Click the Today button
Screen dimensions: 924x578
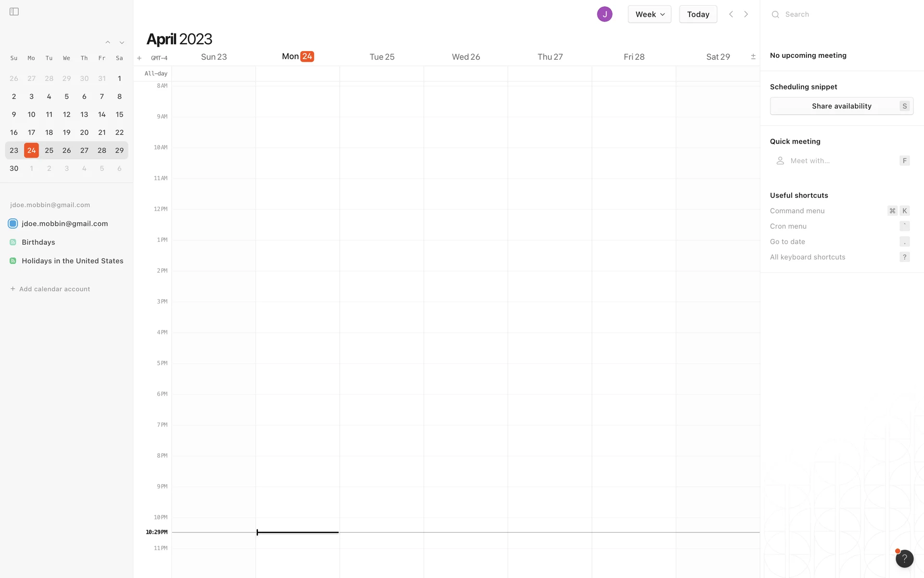[698, 14]
